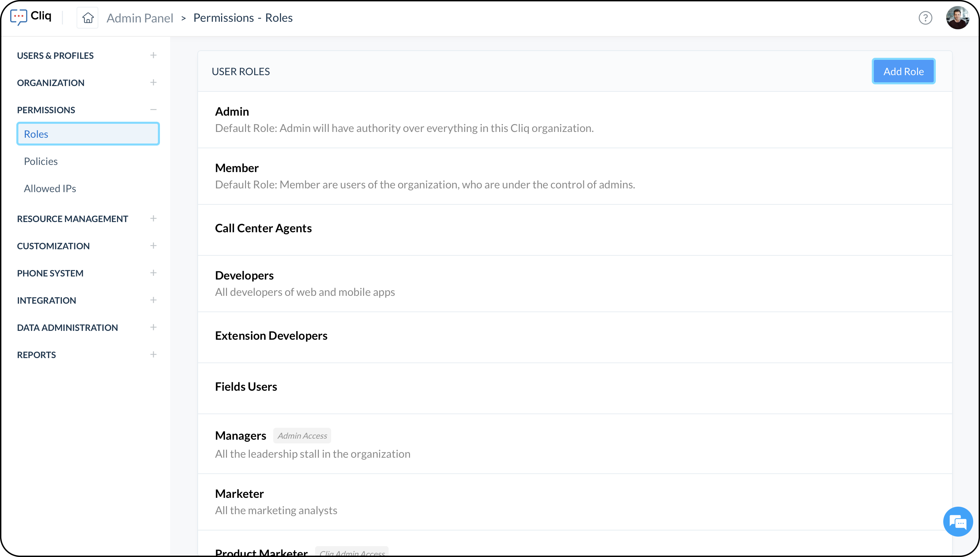Open the Fields Users role
980x557 pixels.
pos(575,388)
